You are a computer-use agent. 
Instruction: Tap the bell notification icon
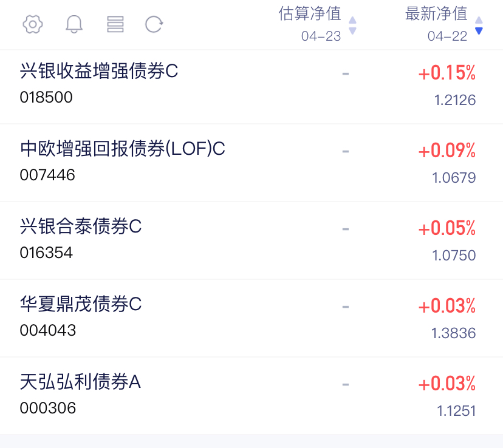tap(74, 24)
